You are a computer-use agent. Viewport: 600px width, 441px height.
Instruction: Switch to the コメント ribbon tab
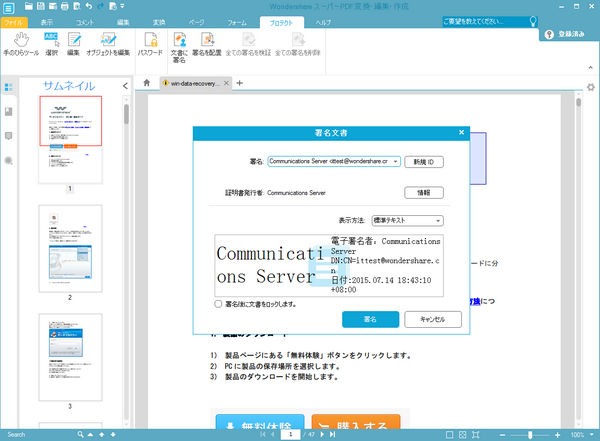click(85, 23)
